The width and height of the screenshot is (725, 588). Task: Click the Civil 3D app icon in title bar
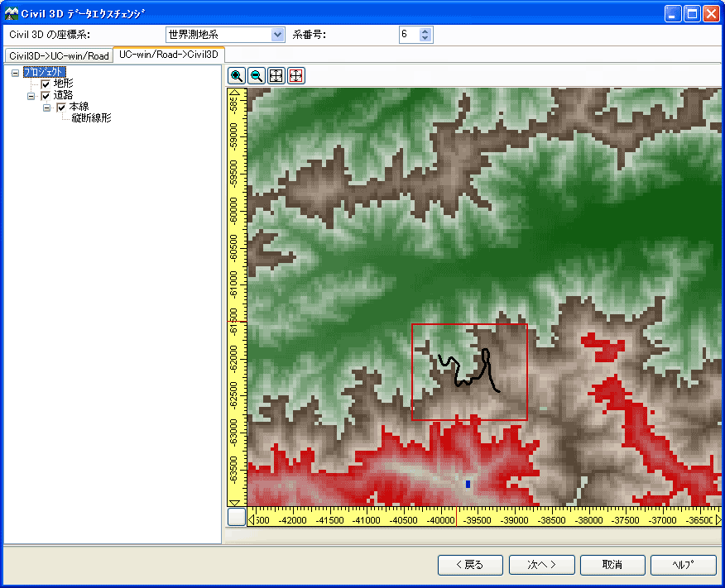11,13
